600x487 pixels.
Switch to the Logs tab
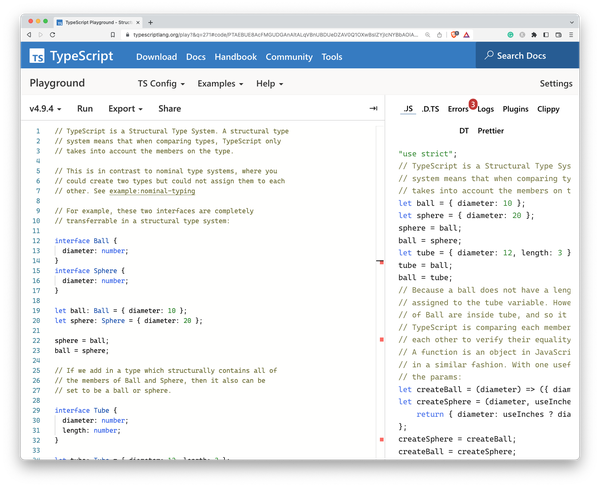(x=485, y=108)
